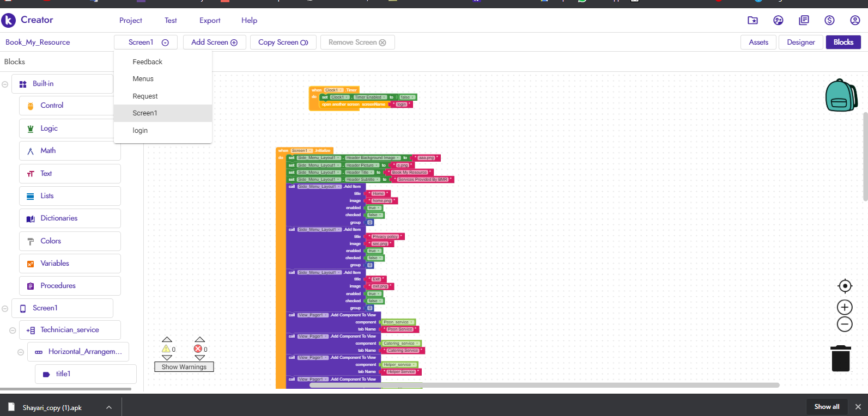Click the trash can on workspace
Screen dimensions: 868x416
(x=841, y=358)
